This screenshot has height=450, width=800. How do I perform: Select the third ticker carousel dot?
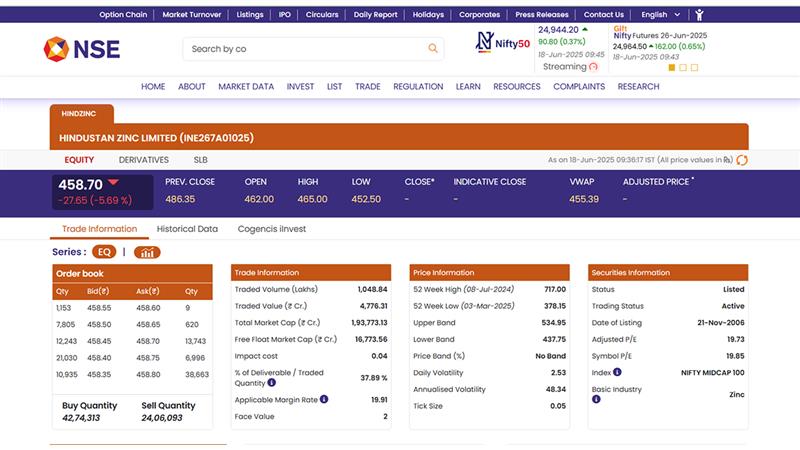[x=696, y=68]
